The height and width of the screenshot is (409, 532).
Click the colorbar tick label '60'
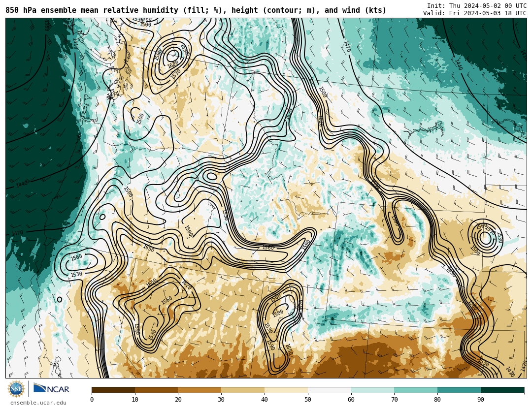click(351, 400)
